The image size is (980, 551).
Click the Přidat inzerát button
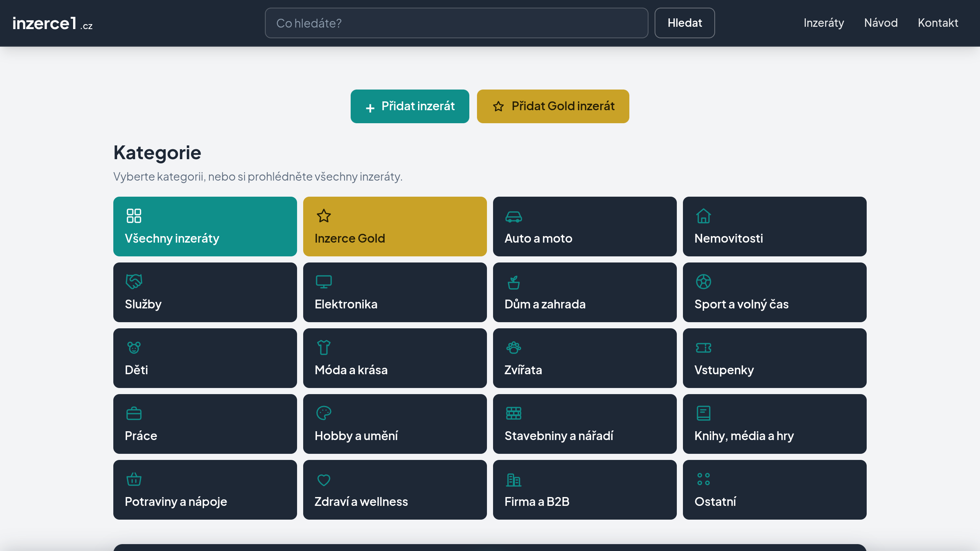click(x=410, y=106)
